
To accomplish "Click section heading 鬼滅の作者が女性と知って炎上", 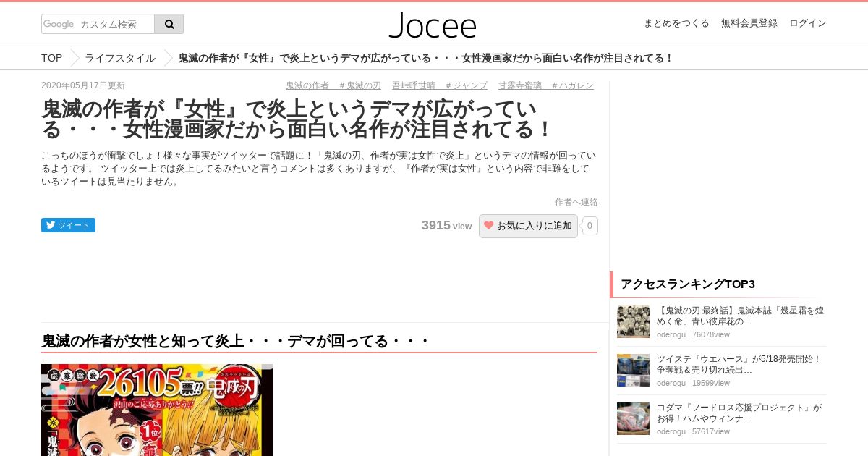I will [236, 341].
